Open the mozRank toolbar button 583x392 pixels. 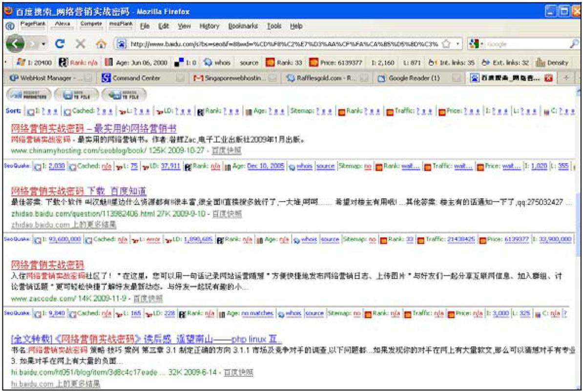[x=121, y=24]
